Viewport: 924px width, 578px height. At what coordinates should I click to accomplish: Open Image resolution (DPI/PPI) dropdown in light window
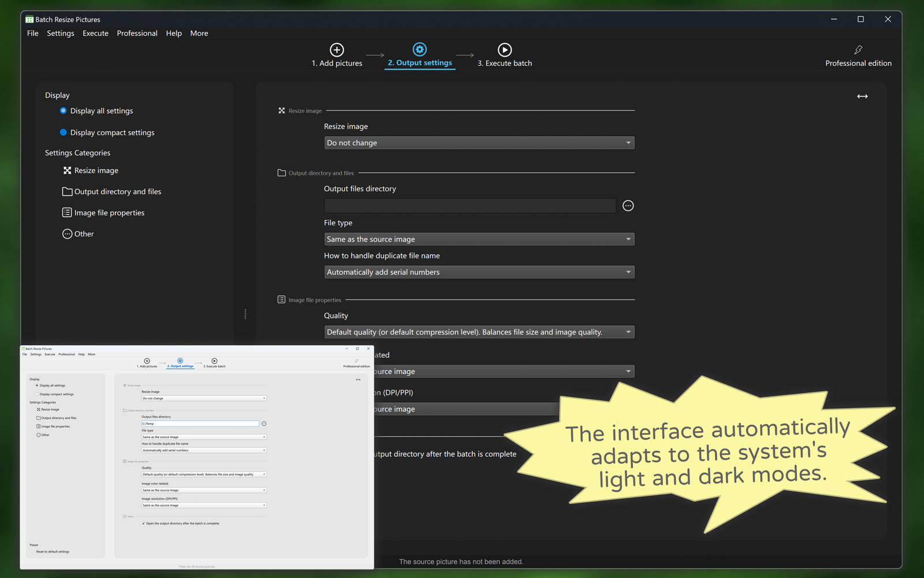pyautogui.click(x=204, y=505)
